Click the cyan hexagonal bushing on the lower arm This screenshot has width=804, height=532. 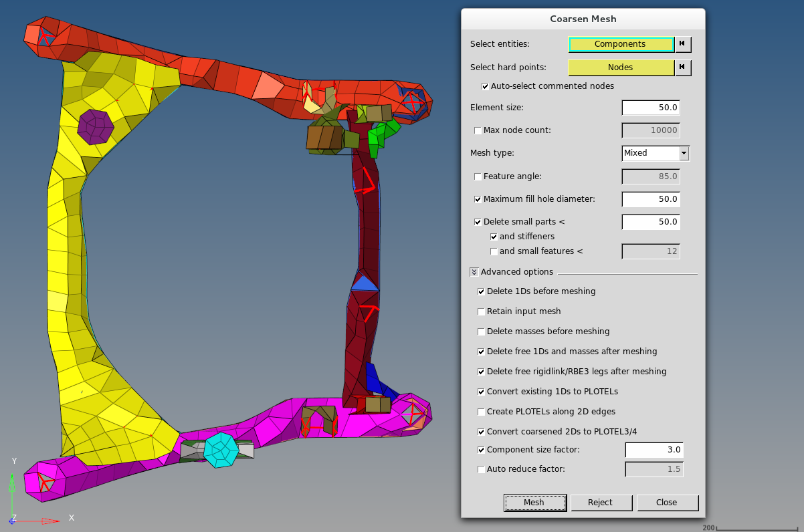[x=221, y=449]
